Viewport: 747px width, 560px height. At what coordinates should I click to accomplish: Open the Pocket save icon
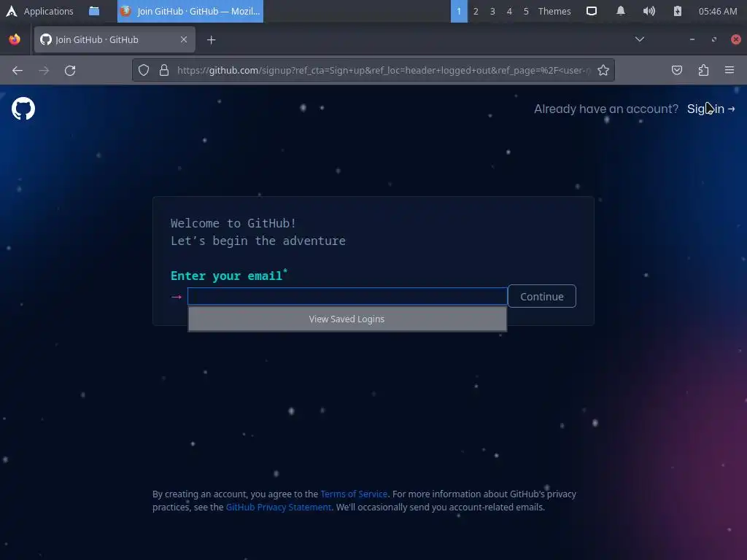click(x=676, y=71)
